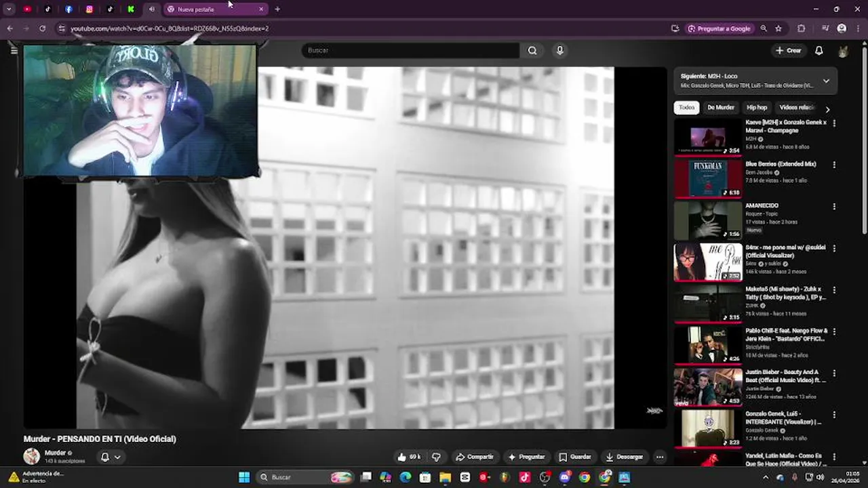
Task: Open the YouTube hamburger guide menu
Action: pos(14,50)
